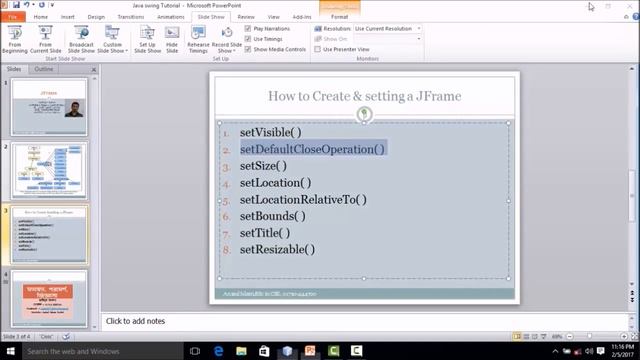Open the Resolution combo box

tap(387, 29)
